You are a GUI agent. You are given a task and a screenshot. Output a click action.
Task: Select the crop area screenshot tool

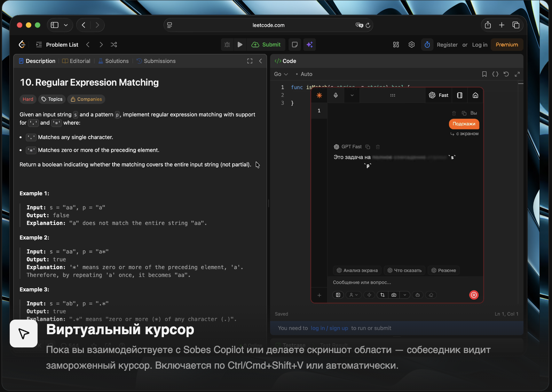click(x=383, y=295)
